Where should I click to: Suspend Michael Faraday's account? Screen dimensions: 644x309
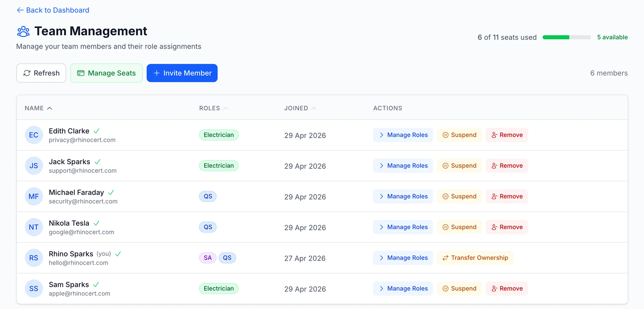[459, 196]
